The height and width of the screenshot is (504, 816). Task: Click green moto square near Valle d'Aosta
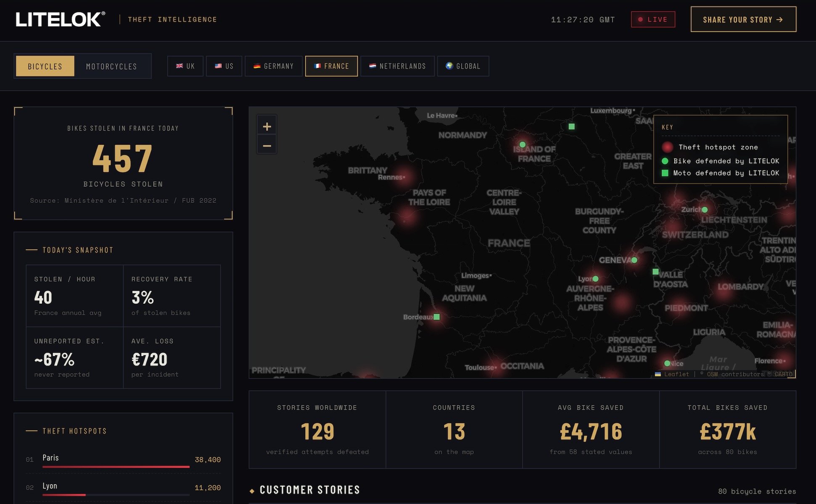click(x=655, y=272)
